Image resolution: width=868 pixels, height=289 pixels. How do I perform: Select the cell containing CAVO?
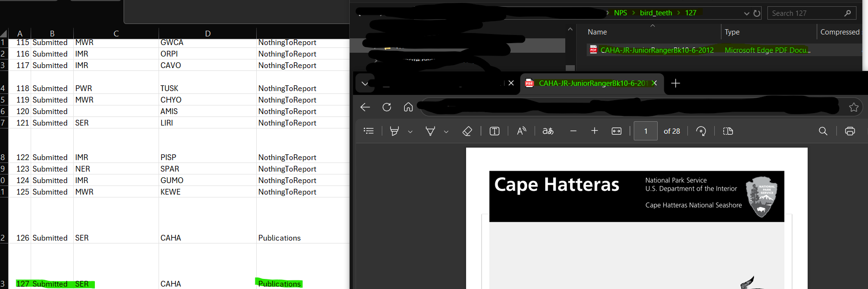pos(207,65)
